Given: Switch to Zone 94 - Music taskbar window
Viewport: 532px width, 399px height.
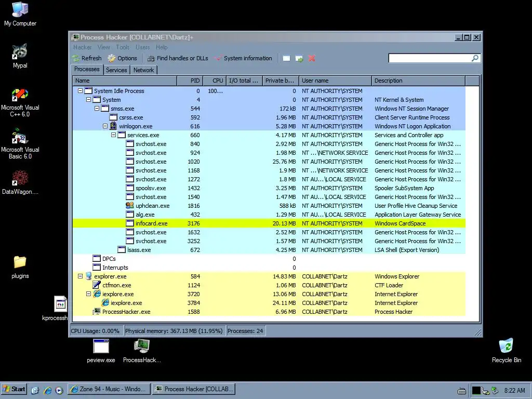Looking at the screenshot, I should tap(109, 389).
